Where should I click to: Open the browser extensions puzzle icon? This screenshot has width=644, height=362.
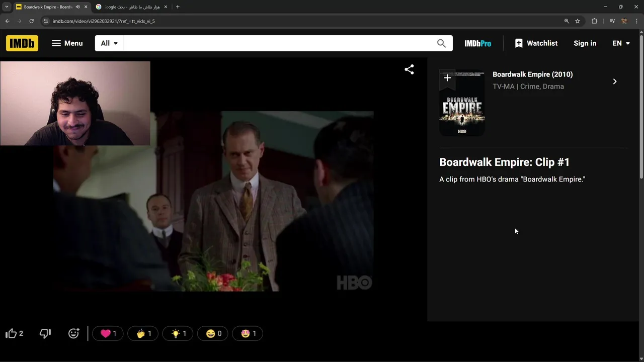(x=594, y=21)
